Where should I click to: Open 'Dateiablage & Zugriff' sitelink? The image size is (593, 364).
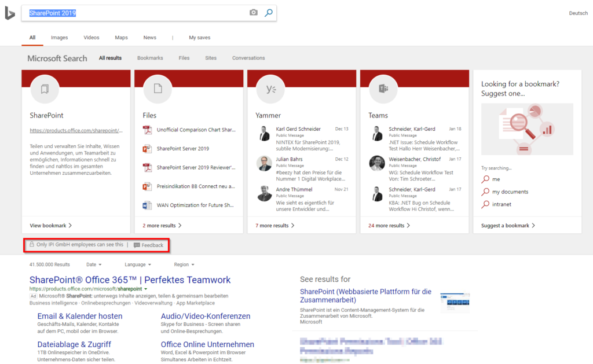click(74, 344)
